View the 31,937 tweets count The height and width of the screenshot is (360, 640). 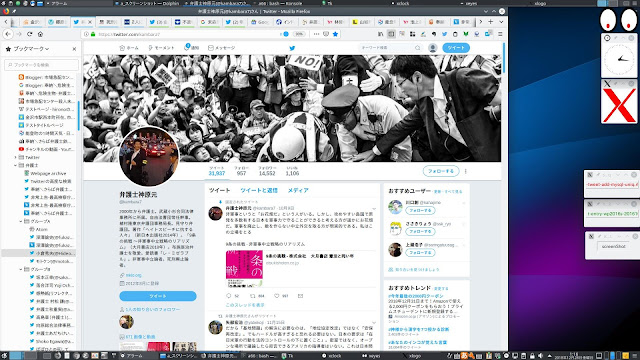tap(217, 171)
